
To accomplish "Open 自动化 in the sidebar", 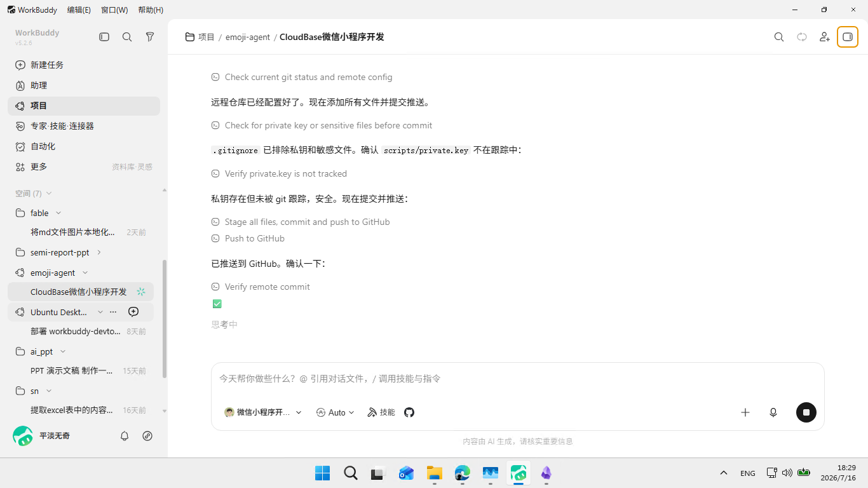I will (x=84, y=146).
